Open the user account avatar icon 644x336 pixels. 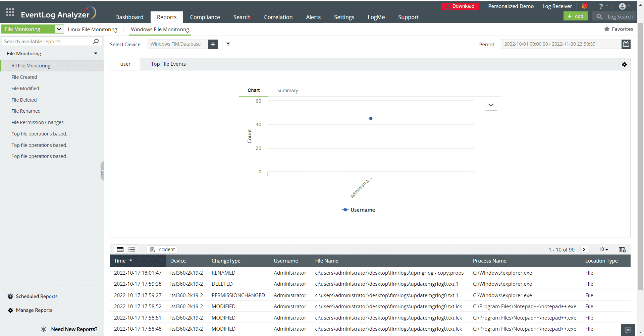point(622,6)
